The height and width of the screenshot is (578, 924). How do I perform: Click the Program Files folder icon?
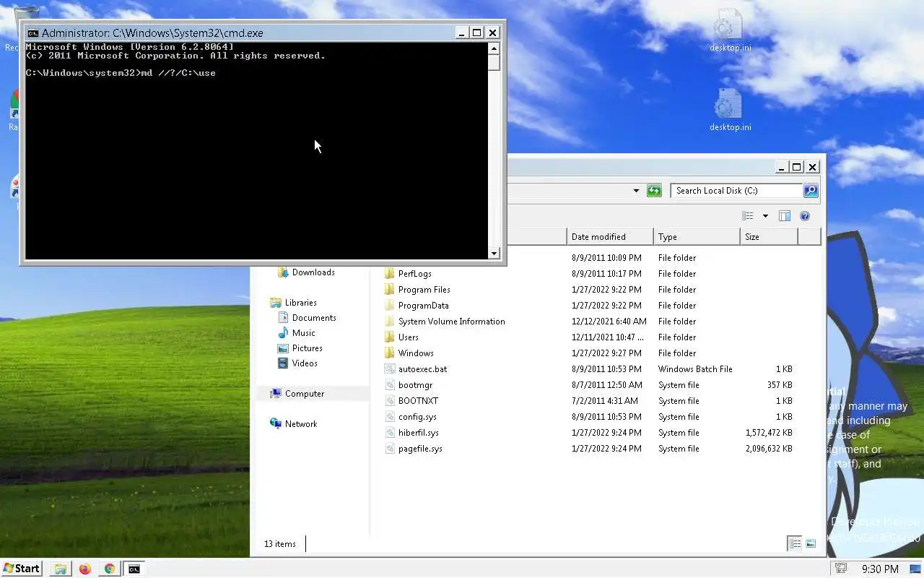[x=390, y=290]
